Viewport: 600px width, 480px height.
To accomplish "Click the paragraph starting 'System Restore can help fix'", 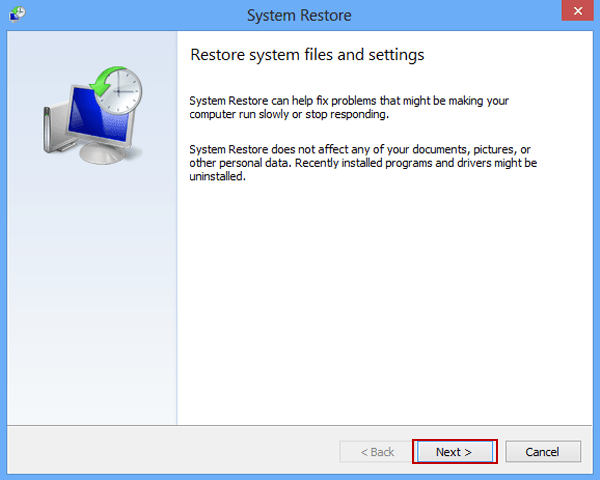I will tap(349, 108).
